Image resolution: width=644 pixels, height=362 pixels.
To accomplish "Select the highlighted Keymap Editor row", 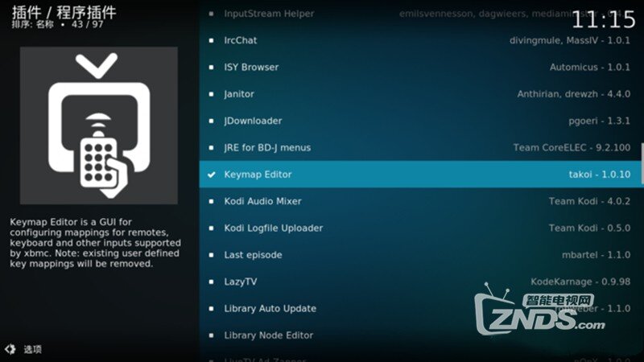I will (x=421, y=175).
